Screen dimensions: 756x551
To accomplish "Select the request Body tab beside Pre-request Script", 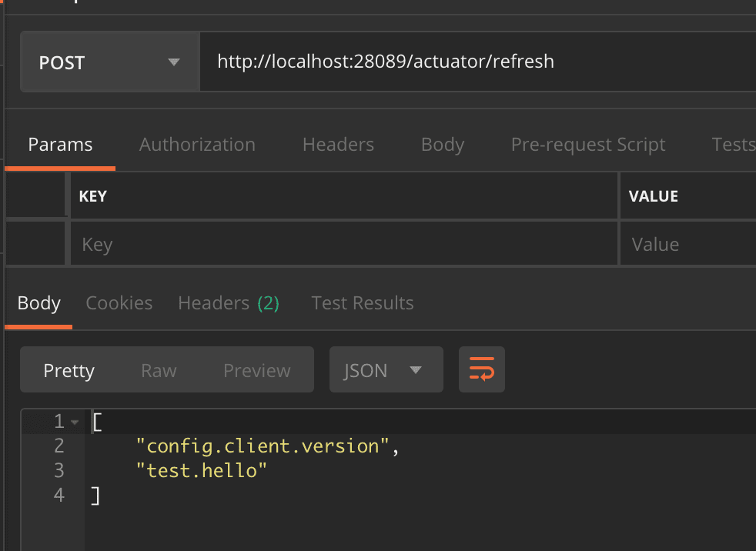I will [x=443, y=145].
